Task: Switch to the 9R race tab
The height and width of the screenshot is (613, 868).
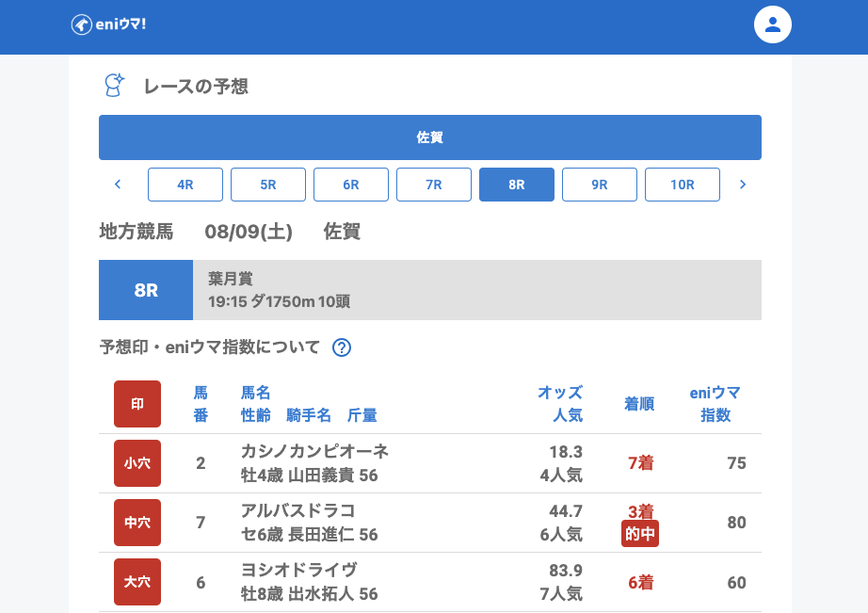Action: coord(600,185)
